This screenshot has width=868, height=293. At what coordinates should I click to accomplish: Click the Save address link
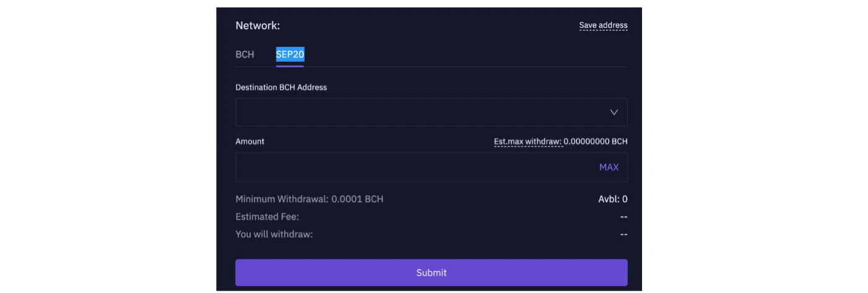pyautogui.click(x=604, y=25)
